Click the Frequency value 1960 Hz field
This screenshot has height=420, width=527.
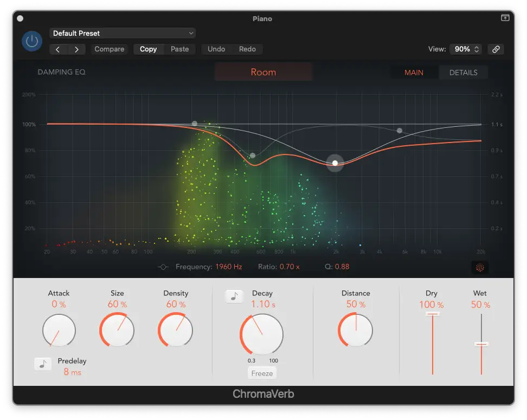tap(228, 267)
